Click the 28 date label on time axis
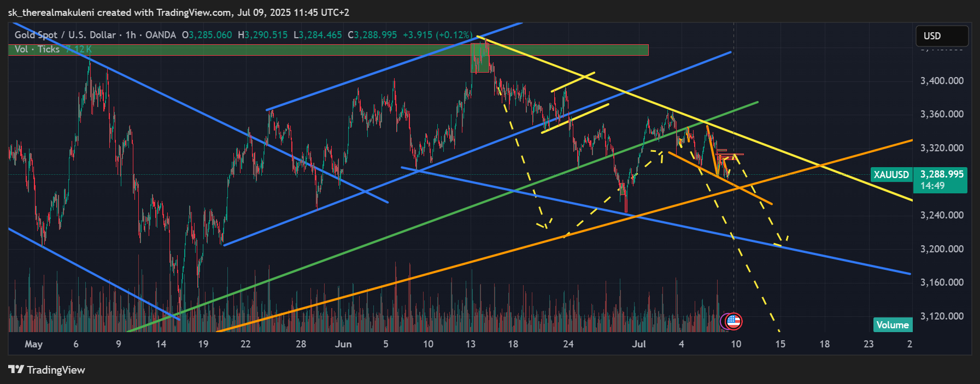The image size is (980, 384). (x=301, y=344)
